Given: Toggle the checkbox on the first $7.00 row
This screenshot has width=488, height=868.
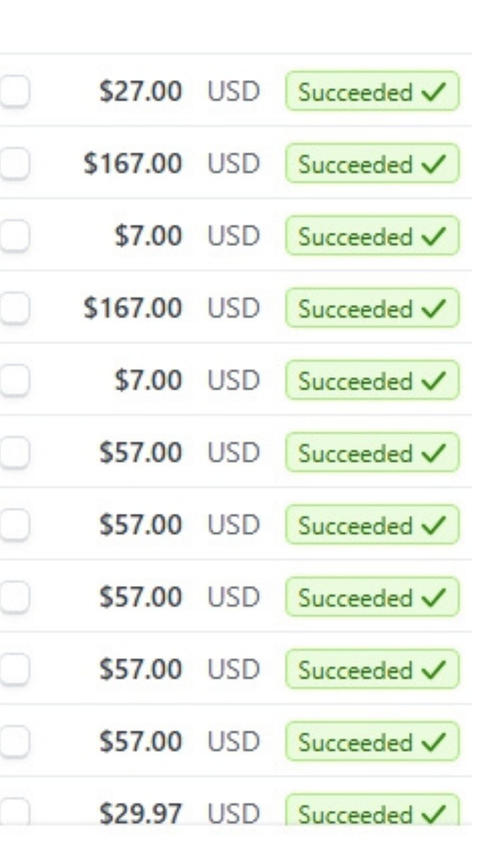Looking at the screenshot, I should [14, 236].
